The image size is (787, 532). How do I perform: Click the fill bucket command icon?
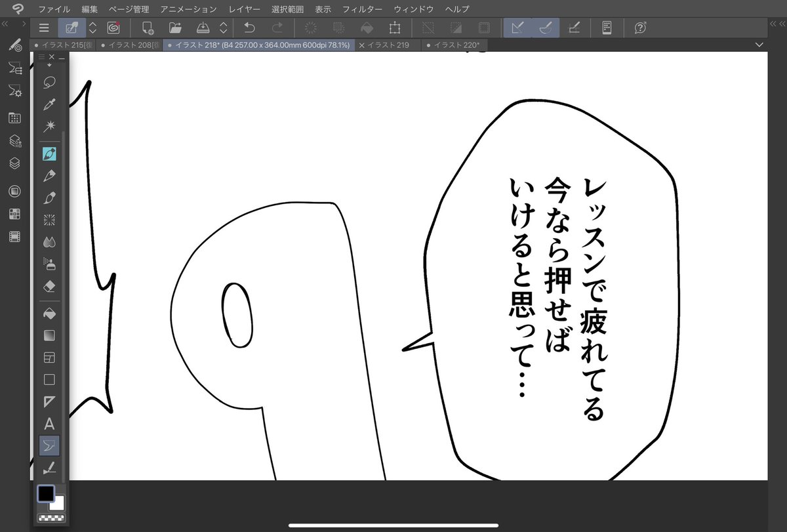click(x=367, y=28)
